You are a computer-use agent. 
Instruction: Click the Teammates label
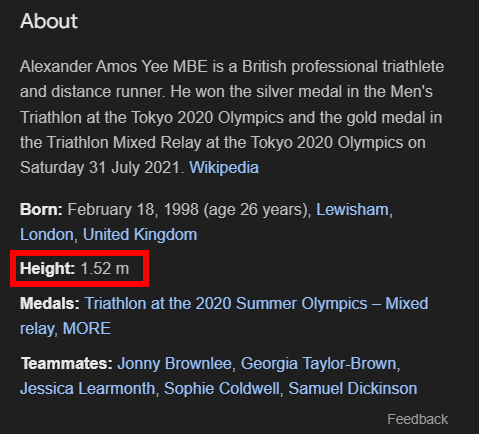click(67, 363)
